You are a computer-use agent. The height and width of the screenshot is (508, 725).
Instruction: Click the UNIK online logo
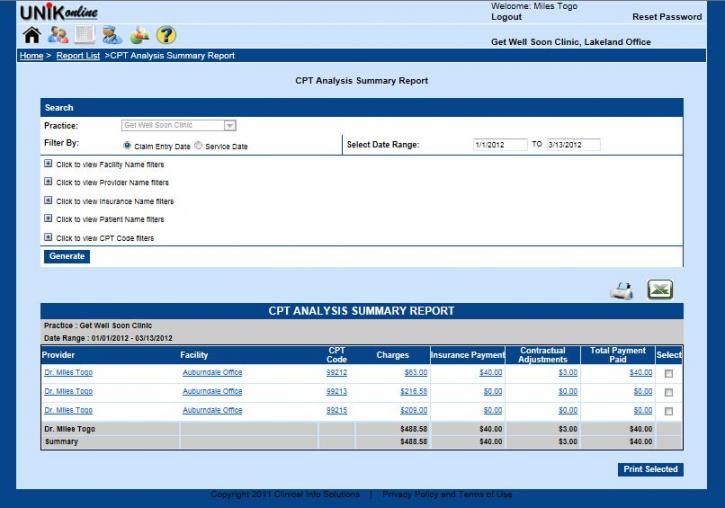[x=59, y=12]
